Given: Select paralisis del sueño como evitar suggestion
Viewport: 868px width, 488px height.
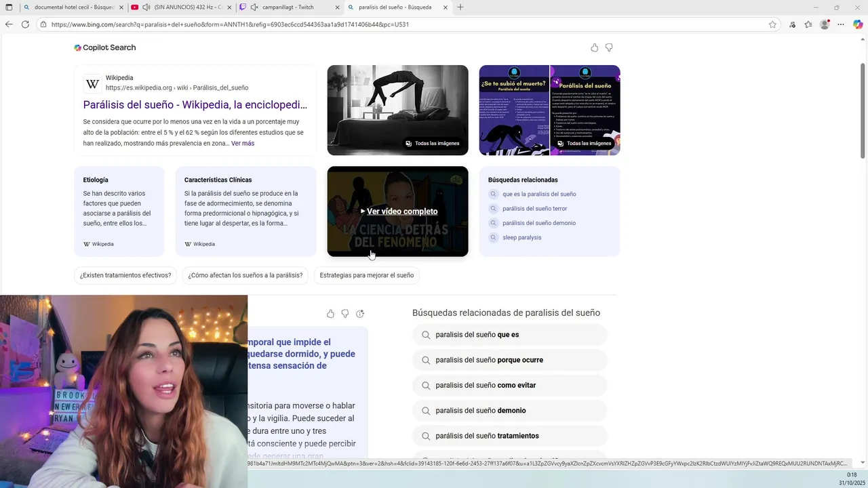Looking at the screenshot, I should click(509, 385).
